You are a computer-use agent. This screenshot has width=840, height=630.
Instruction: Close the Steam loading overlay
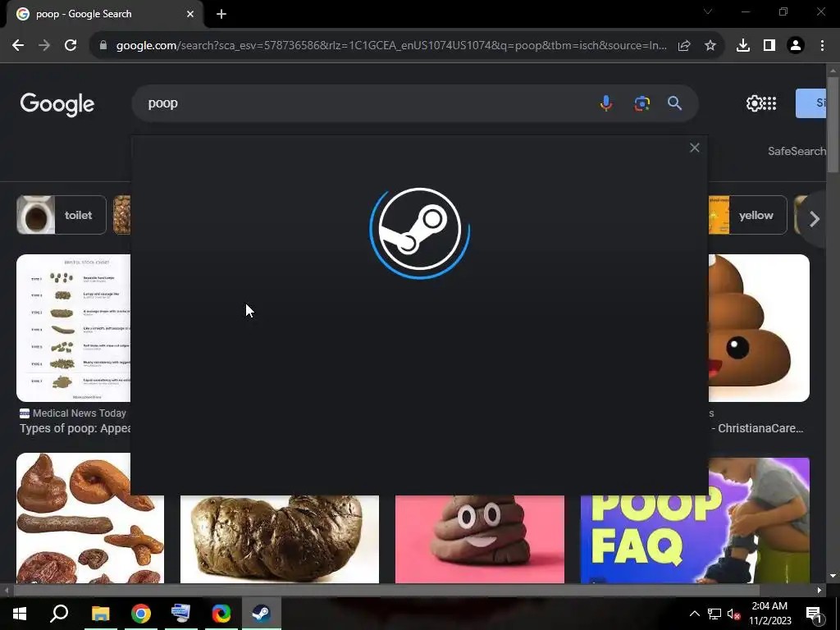(694, 148)
